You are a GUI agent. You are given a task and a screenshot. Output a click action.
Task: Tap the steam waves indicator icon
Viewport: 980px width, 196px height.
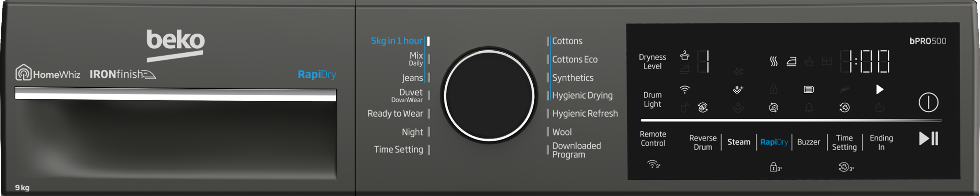tap(773, 61)
